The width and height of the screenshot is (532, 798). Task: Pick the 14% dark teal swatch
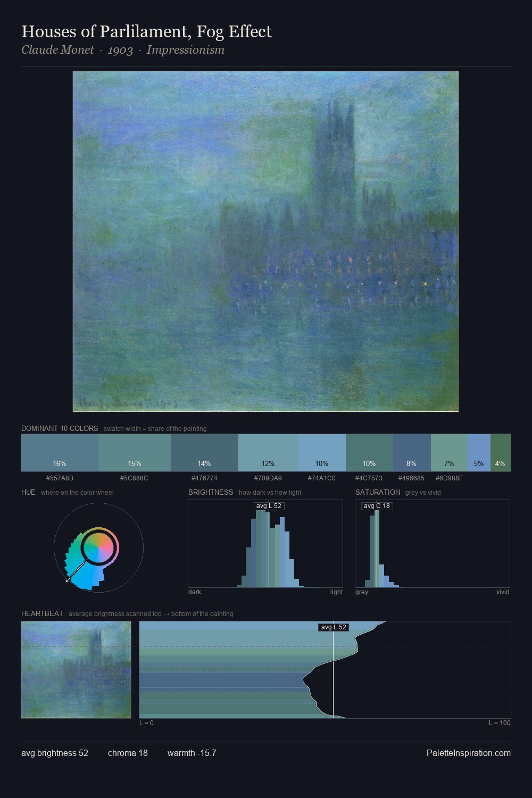coord(204,453)
